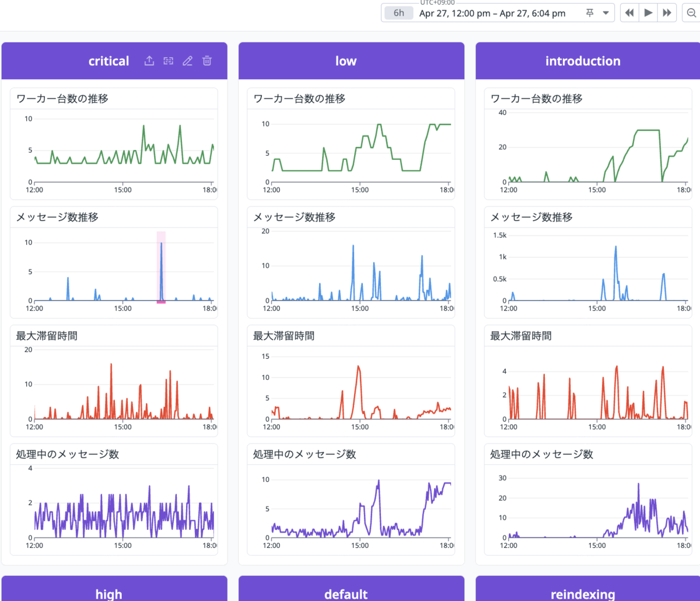Zoom out the time range
This screenshot has width=700, height=601.
pyautogui.click(x=691, y=13)
